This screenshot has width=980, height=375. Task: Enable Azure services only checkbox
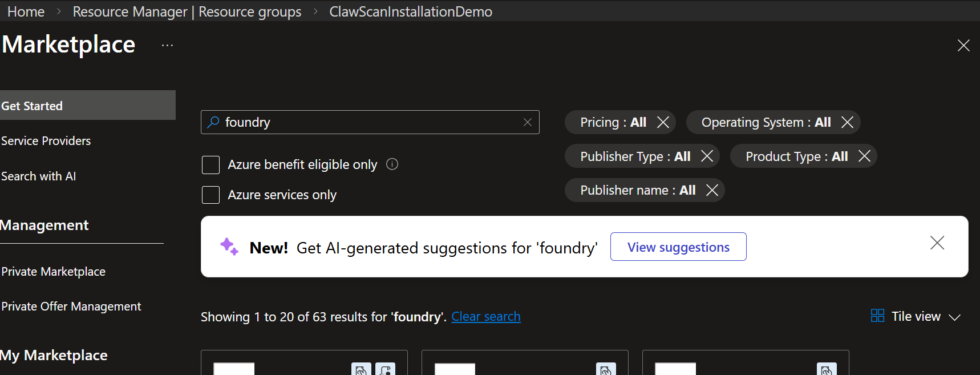[210, 195]
